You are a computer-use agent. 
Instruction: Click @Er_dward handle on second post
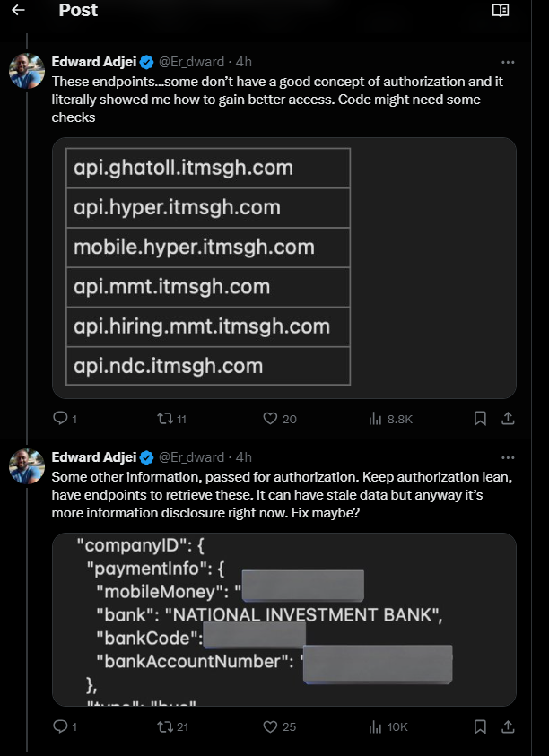192,457
